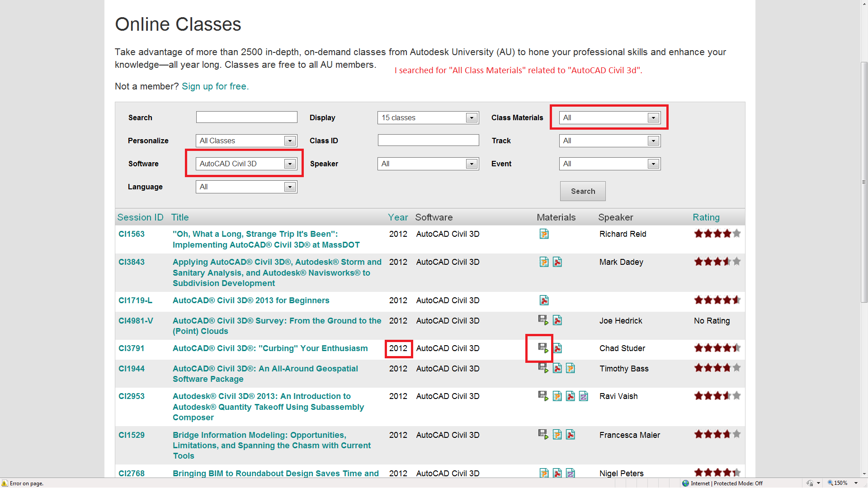The image size is (868, 488).
Task: Open the Personalize All Classes dropdown
Action: point(246,141)
